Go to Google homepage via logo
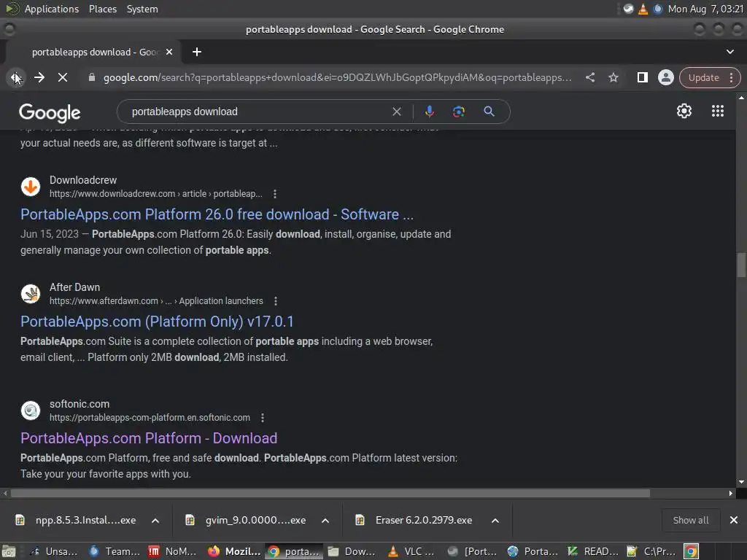This screenshot has width=747, height=560. [50, 113]
